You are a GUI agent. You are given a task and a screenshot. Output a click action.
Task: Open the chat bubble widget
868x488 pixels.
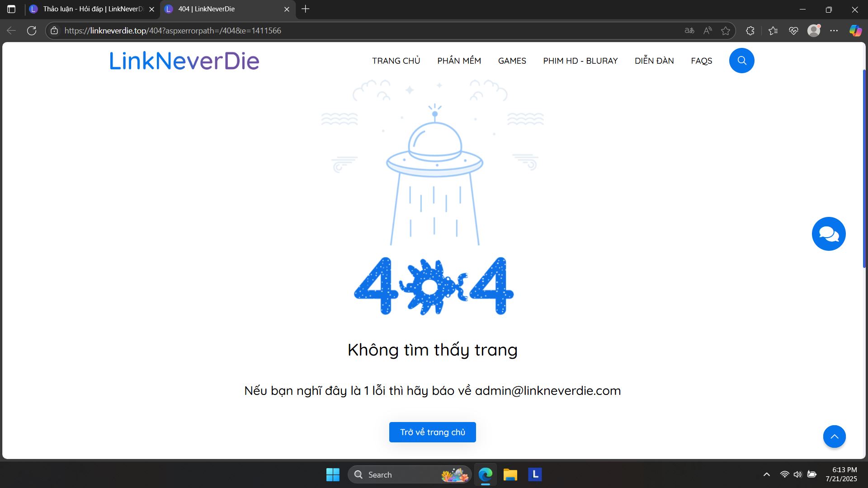click(x=828, y=234)
